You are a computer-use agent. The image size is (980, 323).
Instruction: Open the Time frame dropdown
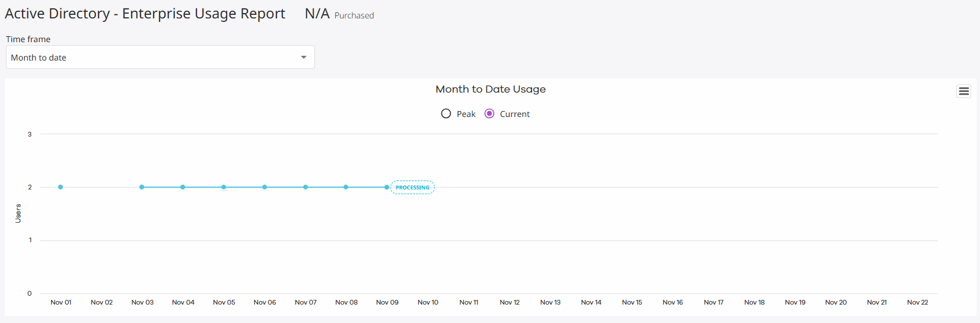click(160, 57)
